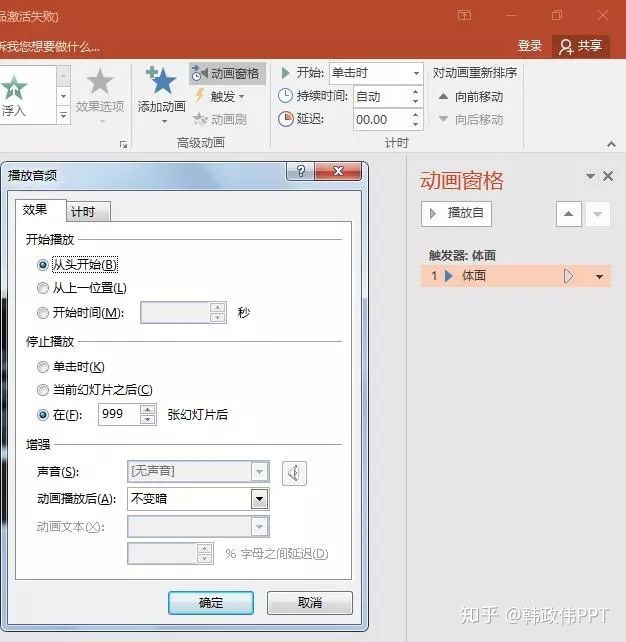Click the Sign in (登录) link
This screenshot has height=642, width=626.
point(530,45)
